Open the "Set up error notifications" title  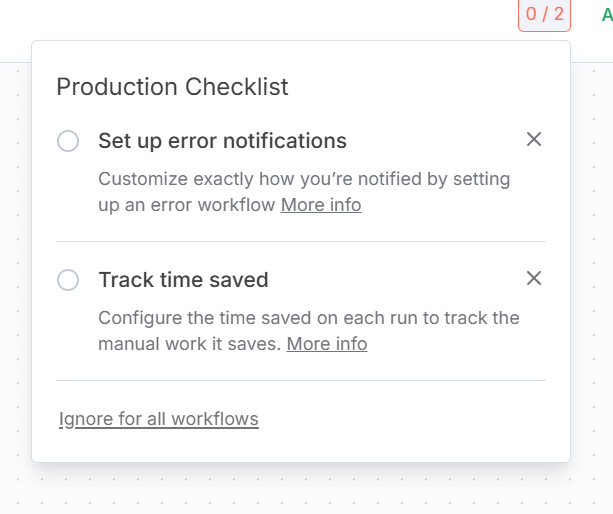click(x=222, y=141)
